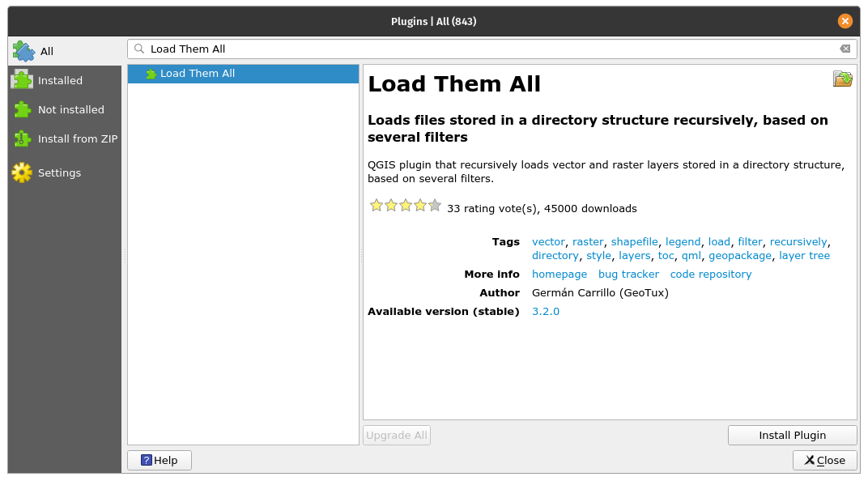Click the Install from ZIP icon
The image size is (868, 481).
click(22, 138)
